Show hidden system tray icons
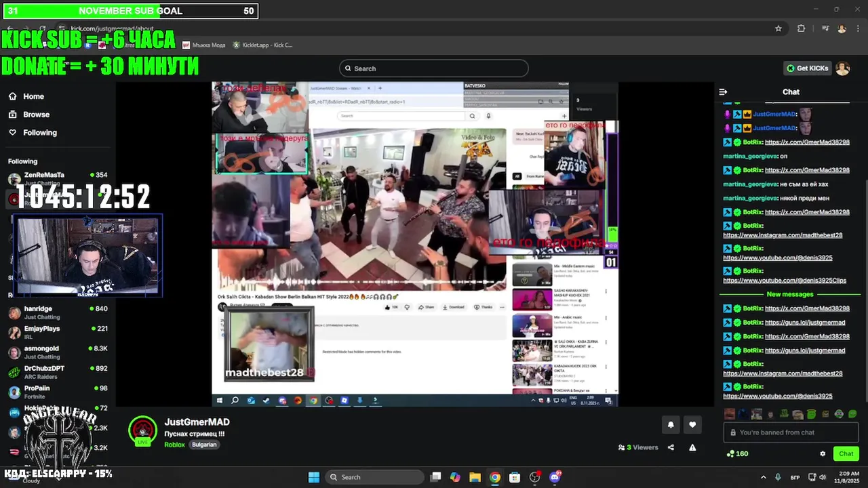The height and width of the screenshot is (488, 868). [x=763, y=477]
